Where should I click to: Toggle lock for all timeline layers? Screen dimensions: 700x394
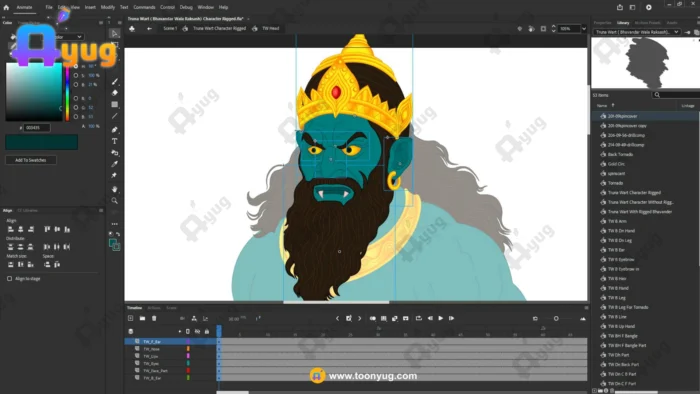click(x=207, y=332)
